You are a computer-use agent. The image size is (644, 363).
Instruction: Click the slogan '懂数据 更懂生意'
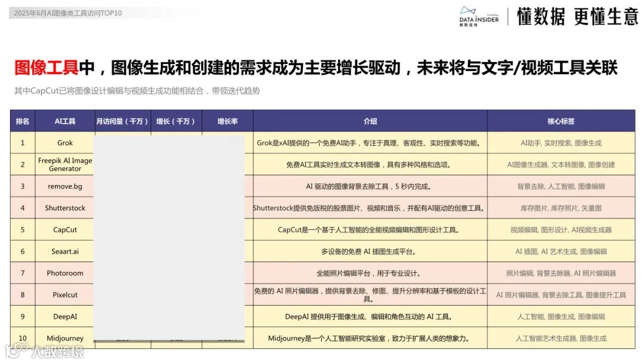click(577, 17)
